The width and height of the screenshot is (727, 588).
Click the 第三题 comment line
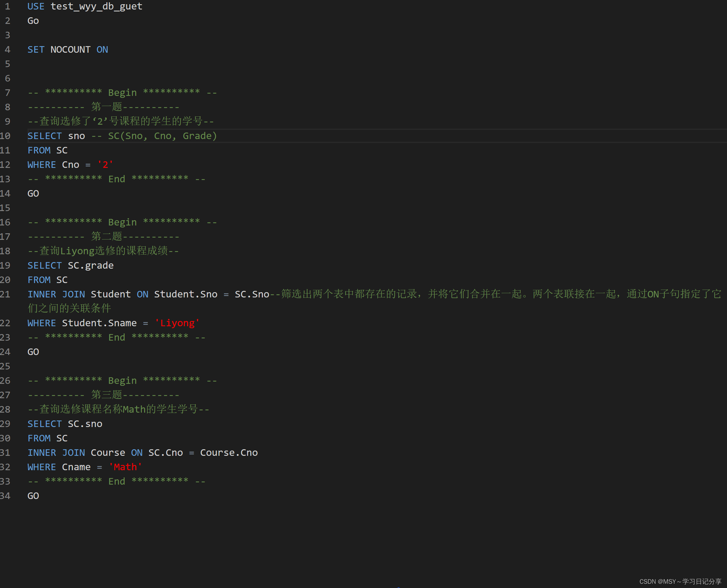(104, 395)
